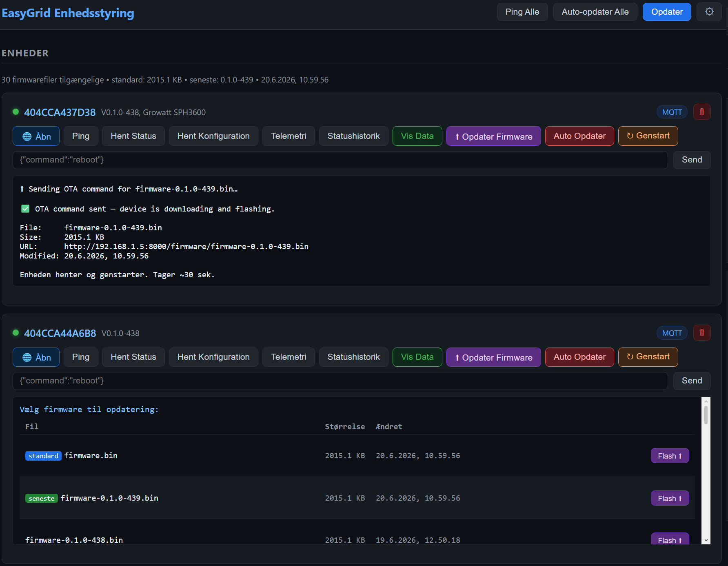Flash standard firmware.bin
The height and width of the screenshot is (566, 728).
[670, 456]
